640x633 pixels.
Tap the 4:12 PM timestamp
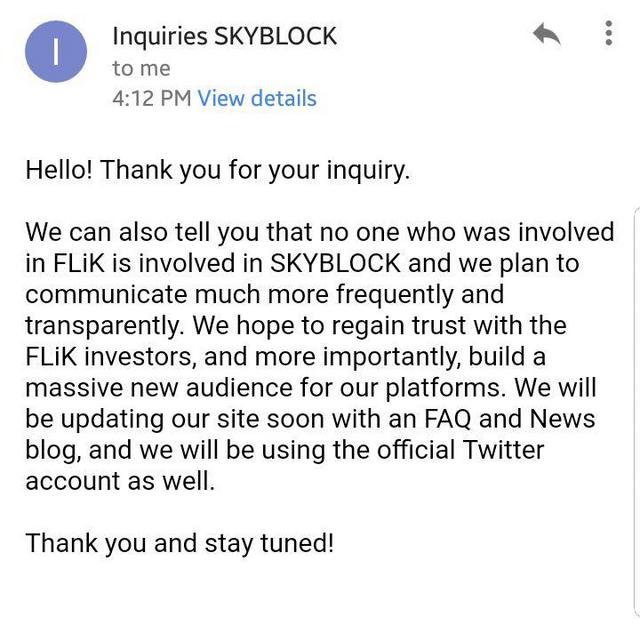(x=152, y=98)
